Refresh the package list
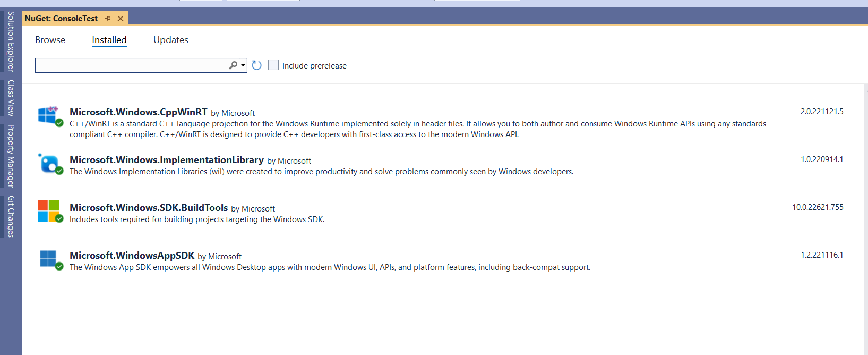Screen dimensions: 868x355 click(x=257, y=65)
